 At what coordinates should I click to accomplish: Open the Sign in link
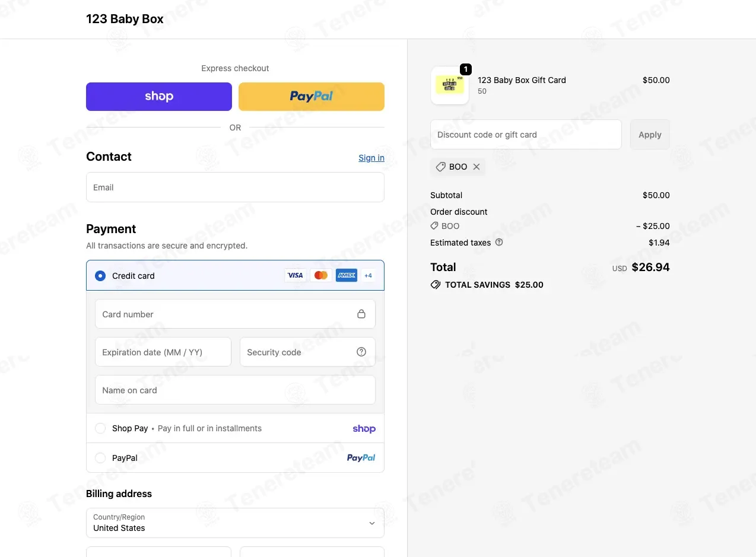(x=371, y=158)
